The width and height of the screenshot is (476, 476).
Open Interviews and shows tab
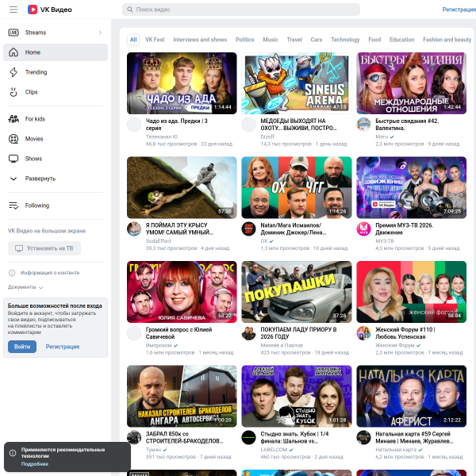pos(200,40)
